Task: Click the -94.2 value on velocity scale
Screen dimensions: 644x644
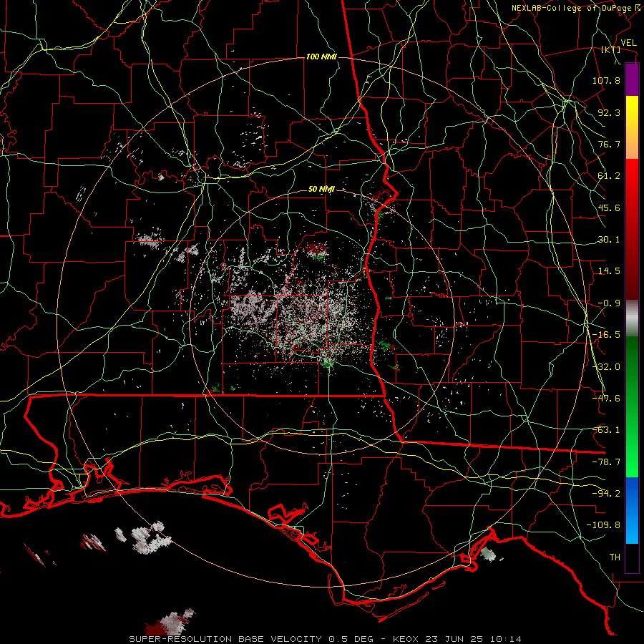Action: click(x=606, y=493)
